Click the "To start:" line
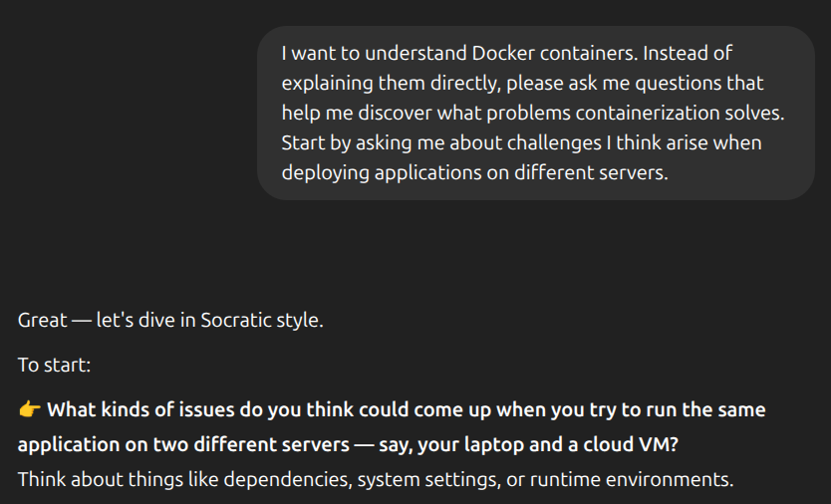Image resolution: width=831 pixels, height=504 pixels. click(54, 366)
